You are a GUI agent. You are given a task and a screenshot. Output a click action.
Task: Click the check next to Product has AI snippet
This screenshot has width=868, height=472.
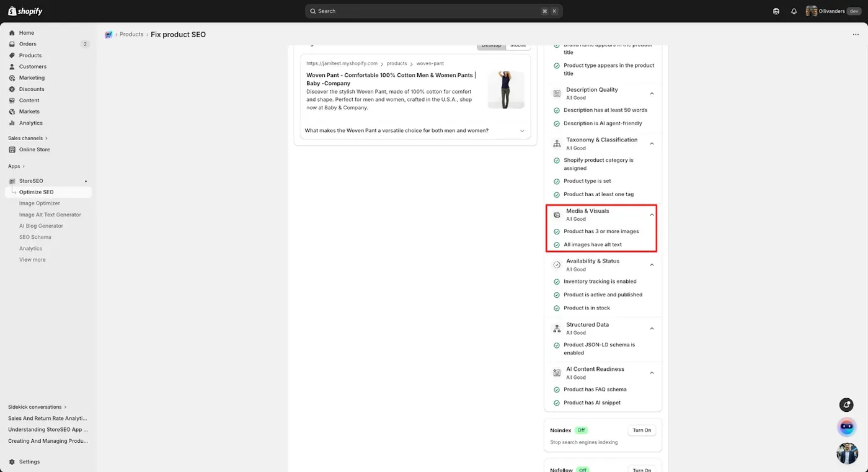557,403
